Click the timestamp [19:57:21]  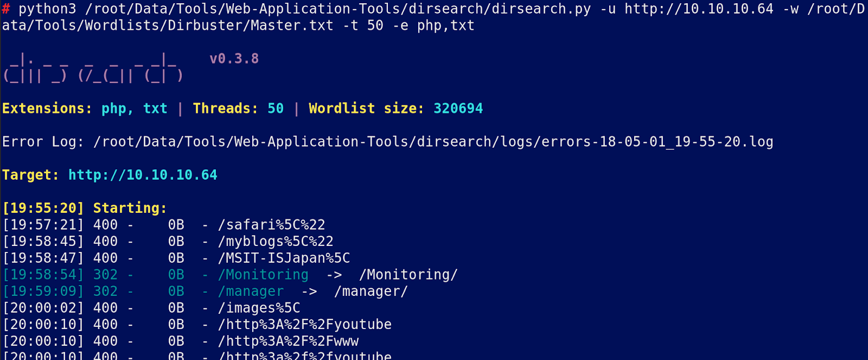click(43, 225)
